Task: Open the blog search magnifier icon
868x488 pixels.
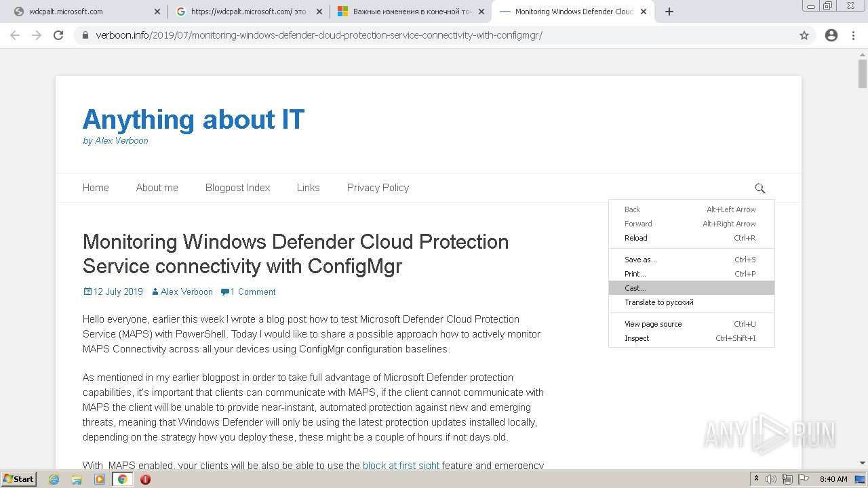Action: pos(759,188)
